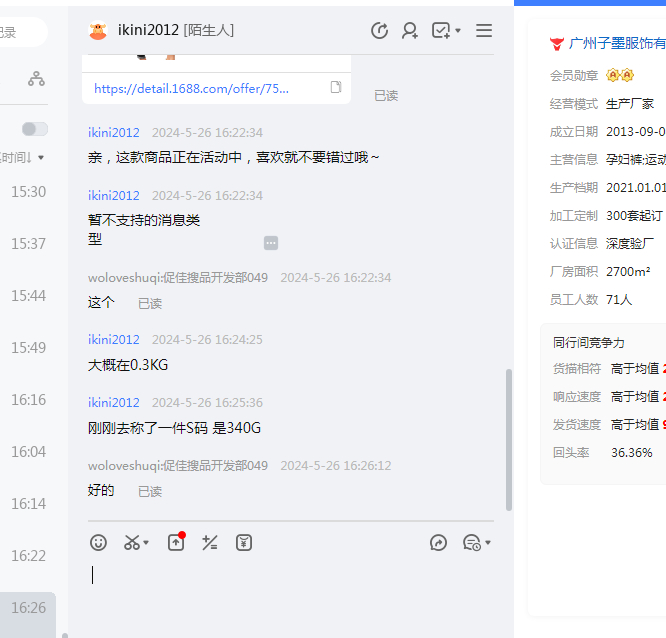Click the 暂不支持的消息类型 message
Screen dimensions: 666x638
coord(144,229)
